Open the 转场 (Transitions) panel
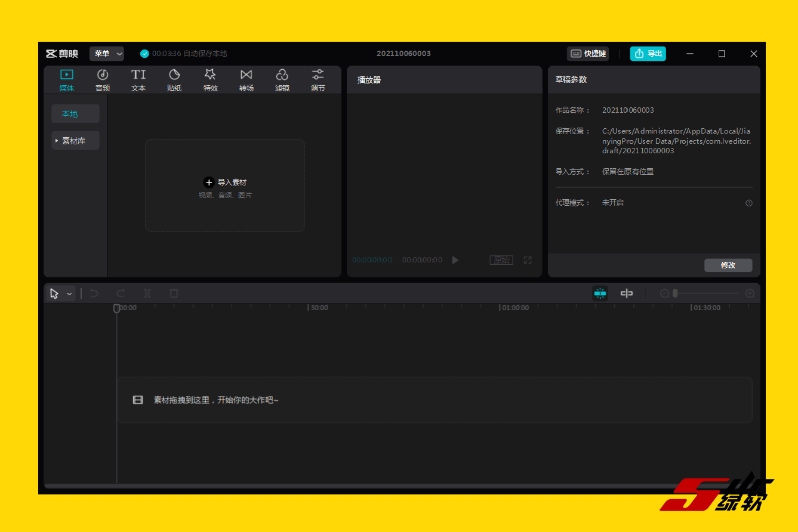Screen dimensions: 798x532 pos(246,80)
